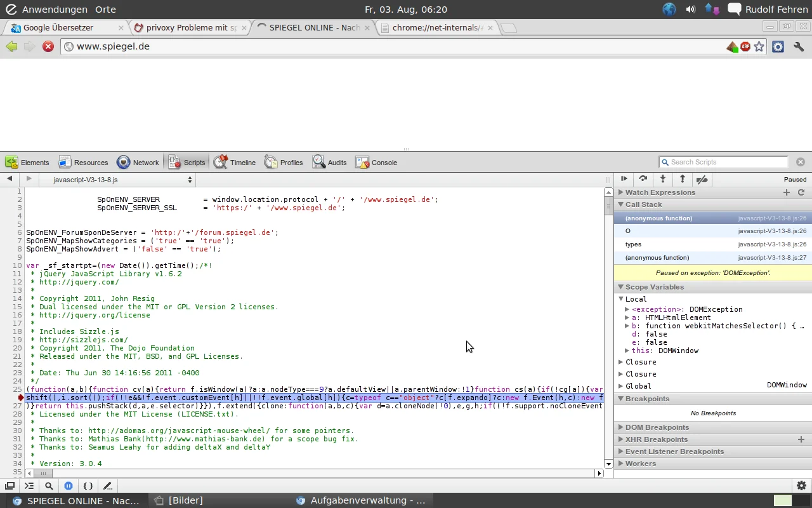Expand the Watch Expressions section

tap(660, 192)
